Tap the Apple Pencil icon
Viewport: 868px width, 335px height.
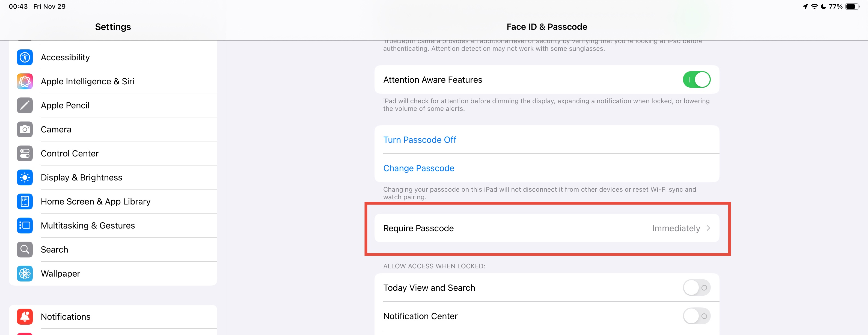coord(25,105)
